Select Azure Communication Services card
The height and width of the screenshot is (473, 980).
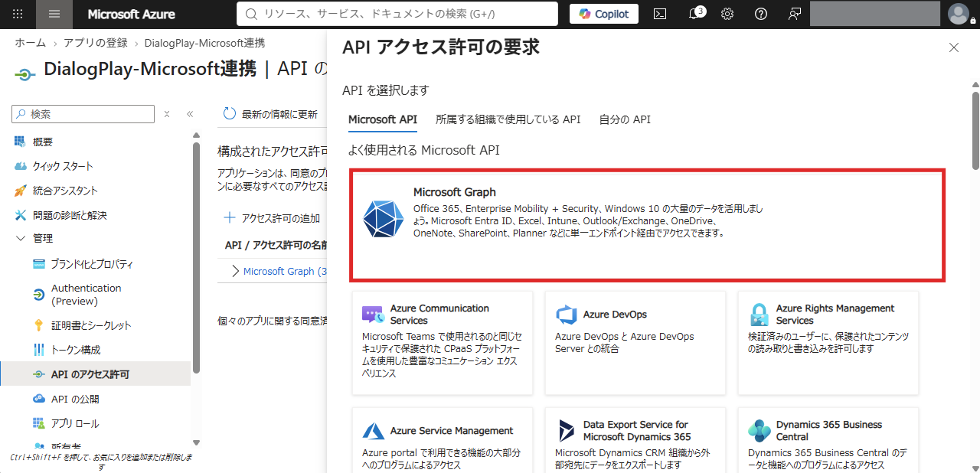443,343
